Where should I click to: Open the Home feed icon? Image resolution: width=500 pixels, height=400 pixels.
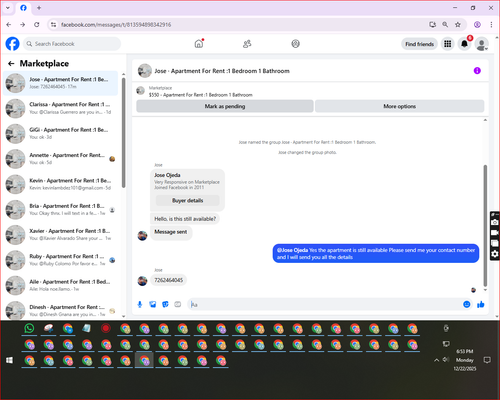tap(199, 44)
